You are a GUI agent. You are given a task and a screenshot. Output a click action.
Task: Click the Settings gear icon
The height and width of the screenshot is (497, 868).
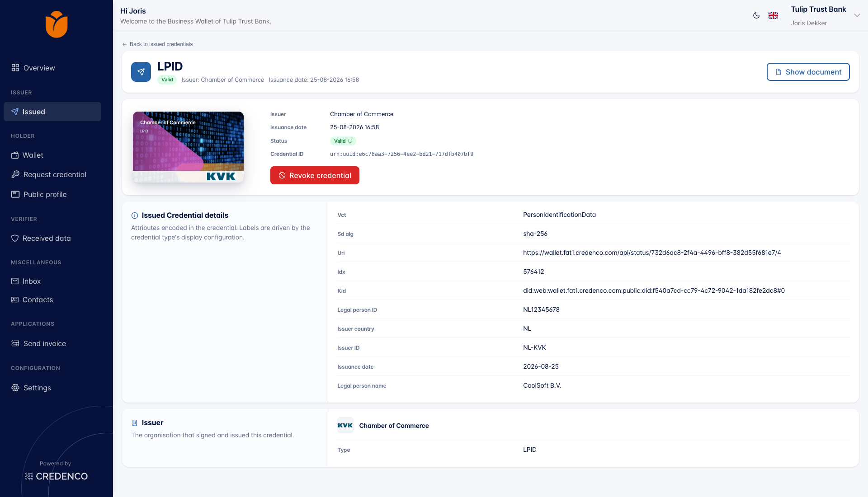point(15,388)
